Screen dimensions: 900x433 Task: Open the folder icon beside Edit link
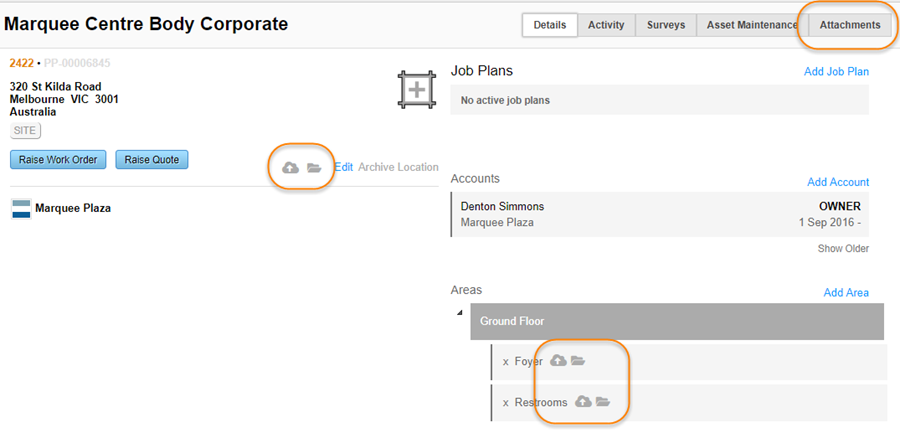[314, 168]
